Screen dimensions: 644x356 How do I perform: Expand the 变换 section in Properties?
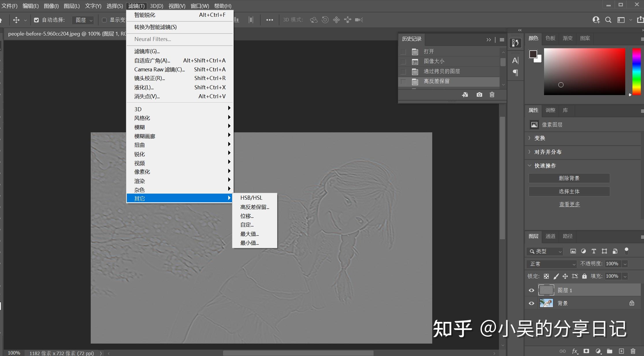pos(539,138)
